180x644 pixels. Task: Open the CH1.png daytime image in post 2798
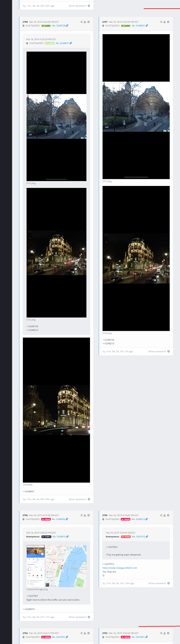pyautogui.click(x=56, y=116)
